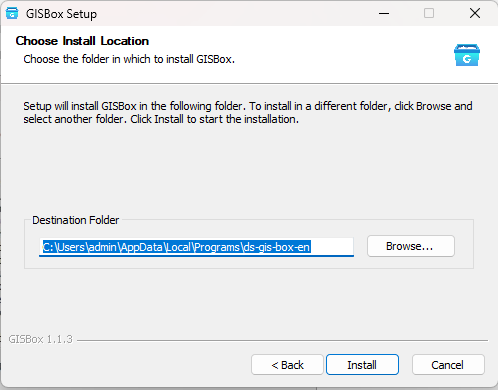Click the subtitle about choosing the install folder
Image resolution: width=498 pixels, height=390 pixels.
coord(129,59)
